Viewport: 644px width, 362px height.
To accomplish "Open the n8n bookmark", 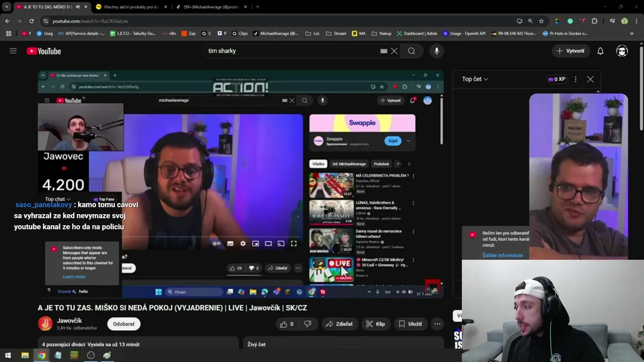I will 169,33.
